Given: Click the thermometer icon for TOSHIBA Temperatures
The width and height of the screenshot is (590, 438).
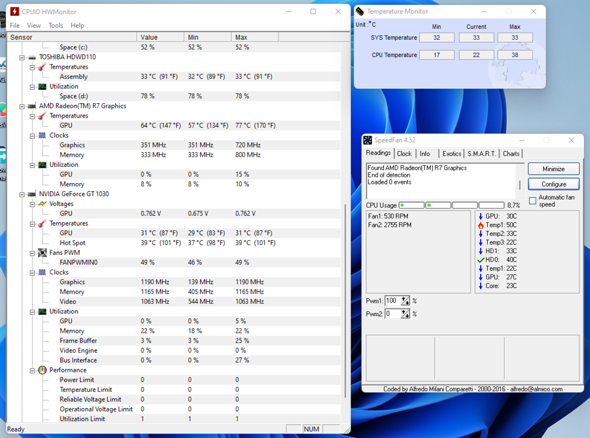Looking at the screenshot, I should [x=42, y=67].
